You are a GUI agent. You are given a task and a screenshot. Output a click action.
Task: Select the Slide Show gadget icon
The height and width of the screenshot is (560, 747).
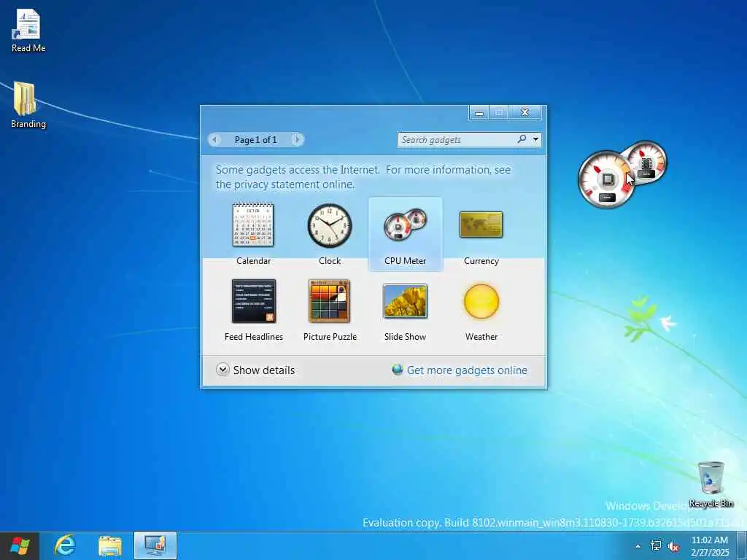tap(406, 300)
